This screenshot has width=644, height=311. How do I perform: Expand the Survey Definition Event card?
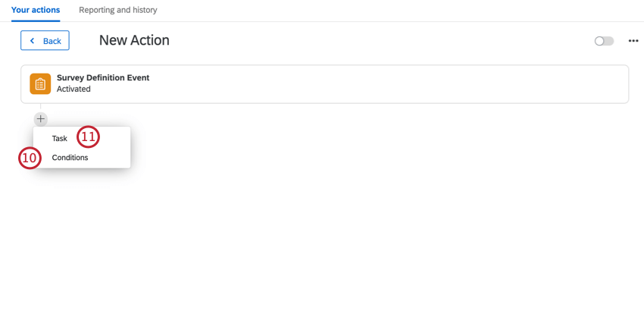324,84
